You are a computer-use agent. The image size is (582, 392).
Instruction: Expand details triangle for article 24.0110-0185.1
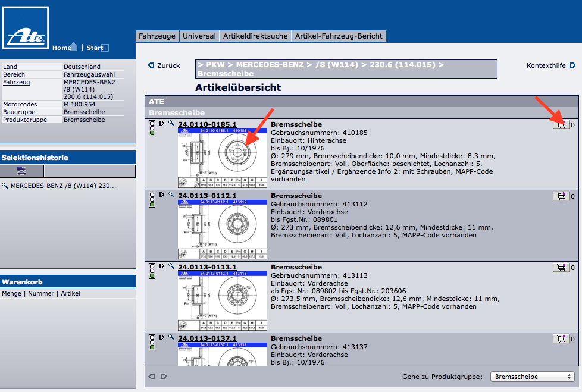[x=162, y=124]
